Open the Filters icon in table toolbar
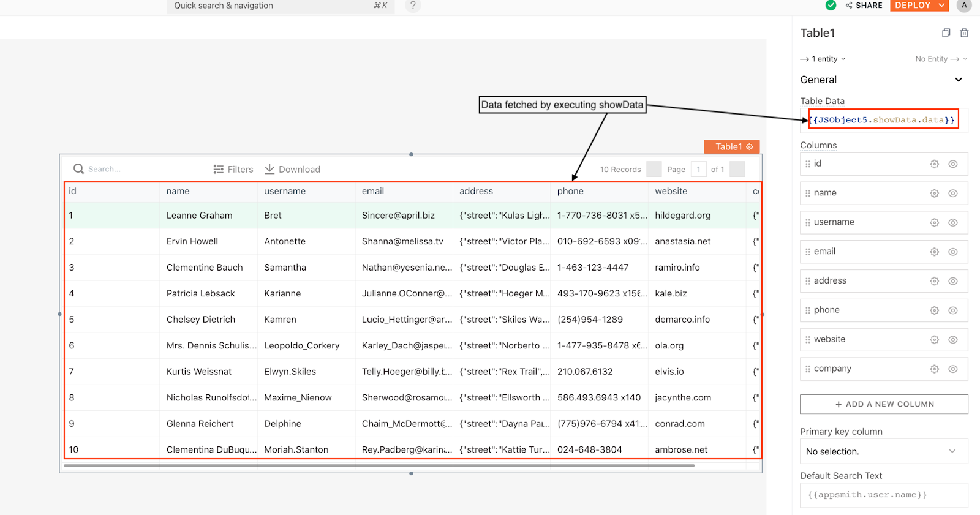Screen dimensions: 980x515 pos(218,170)
